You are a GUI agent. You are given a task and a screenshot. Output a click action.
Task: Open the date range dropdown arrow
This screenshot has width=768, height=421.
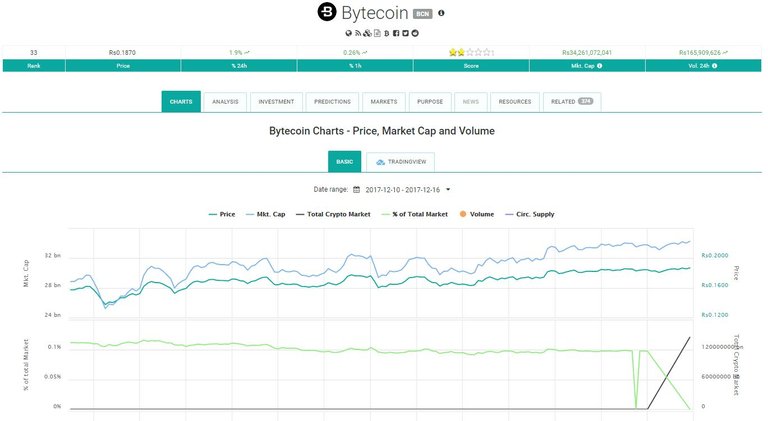[x=448, y=189]
